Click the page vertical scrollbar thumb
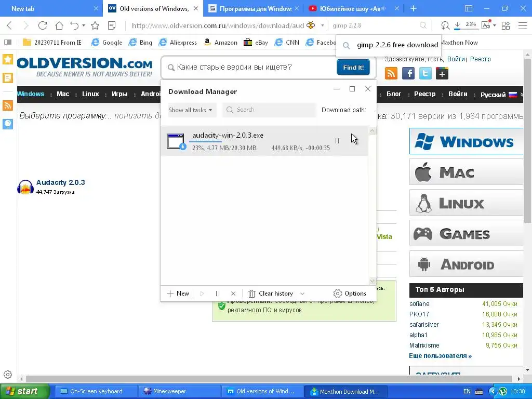Viewport: 532px width, 399px height. 528,140
